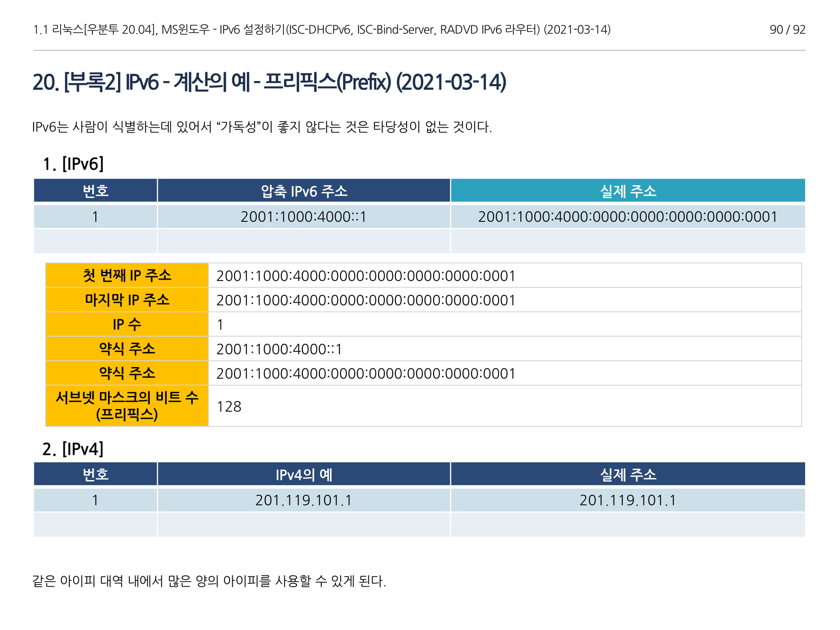The image size is (840, 630).
Task: Click the teal '실제 주소' column header
Action: tap(627, 191)
